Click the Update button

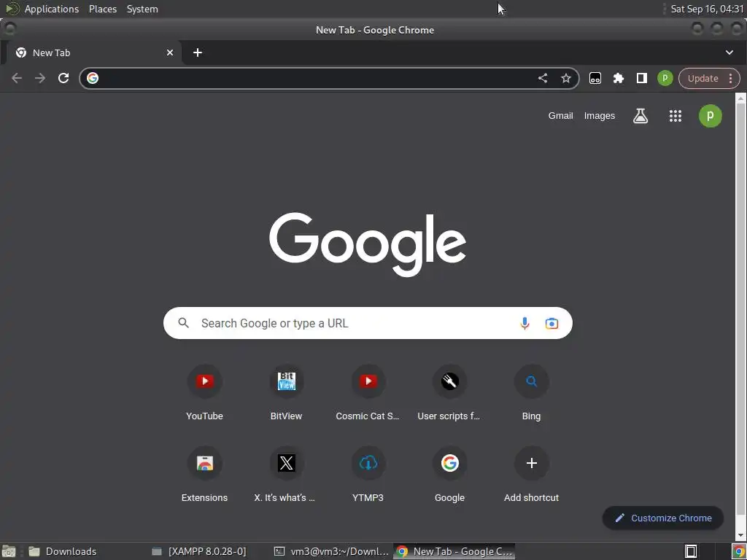pyautogui.click(x=703, y=79)
